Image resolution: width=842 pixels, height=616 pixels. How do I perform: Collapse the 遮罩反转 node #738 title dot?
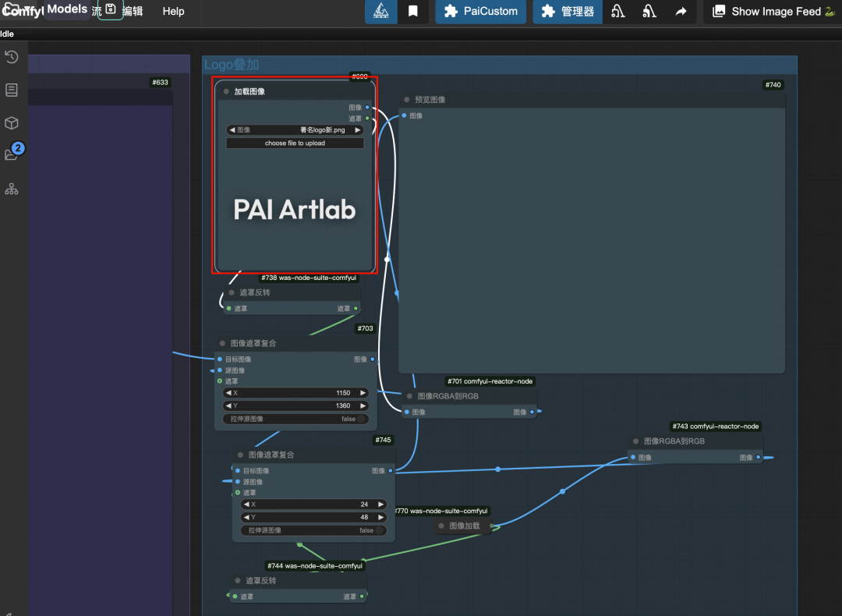pyautogui.click(x=232, y=292)
